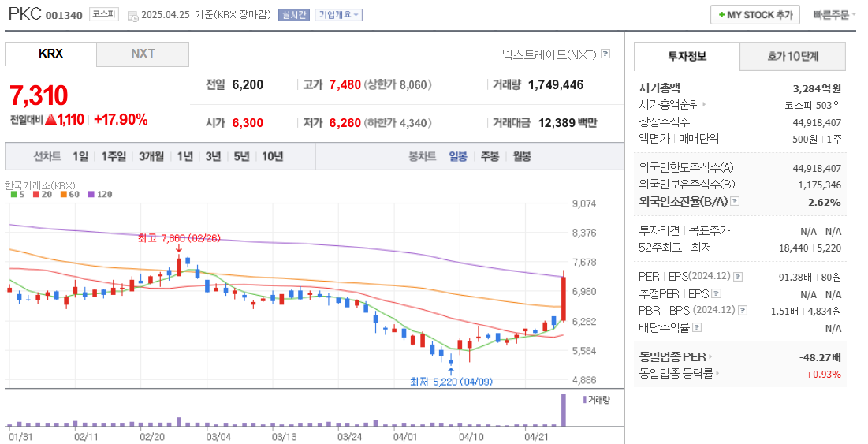Select the 호가10단계 tab
This screenshot has height=444, width=868.
793,56
